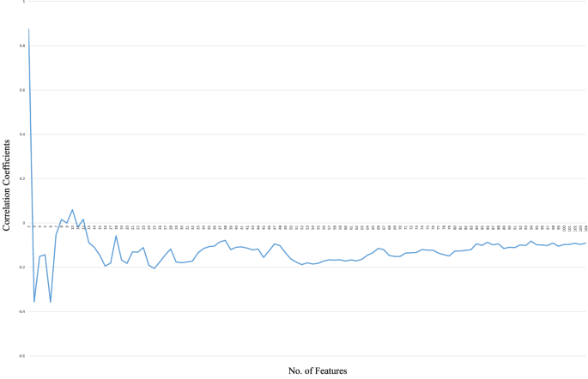Click the line's local peak near feature 66
Image resolution: width=588 pixels, height=379 pixels.
coord(379,248)
